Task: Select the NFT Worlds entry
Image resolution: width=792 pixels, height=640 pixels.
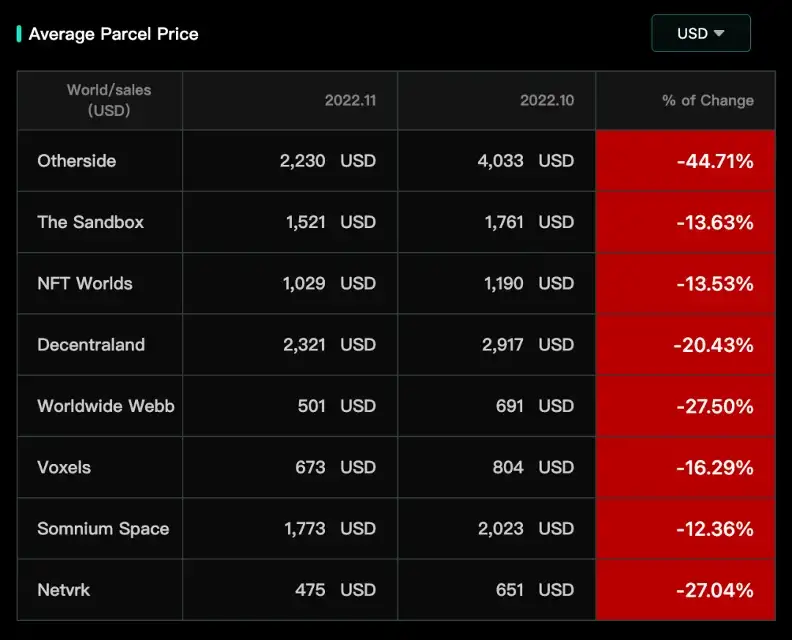Action: point(85,283)
